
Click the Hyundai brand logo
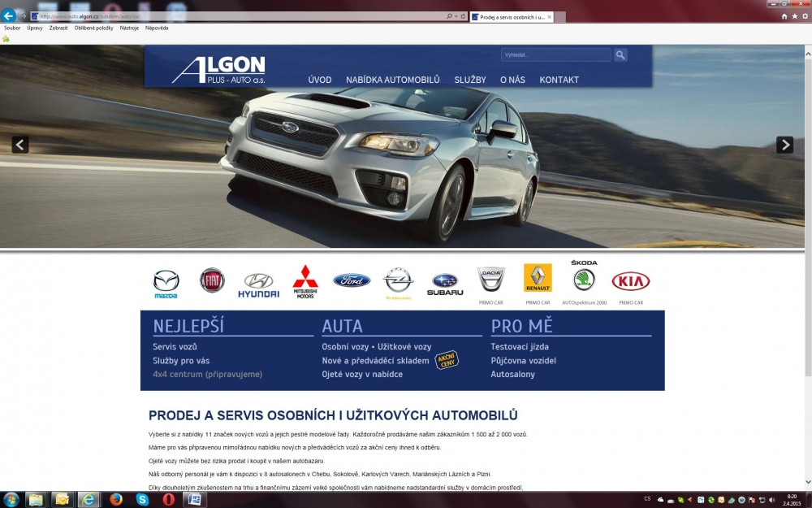258,285
